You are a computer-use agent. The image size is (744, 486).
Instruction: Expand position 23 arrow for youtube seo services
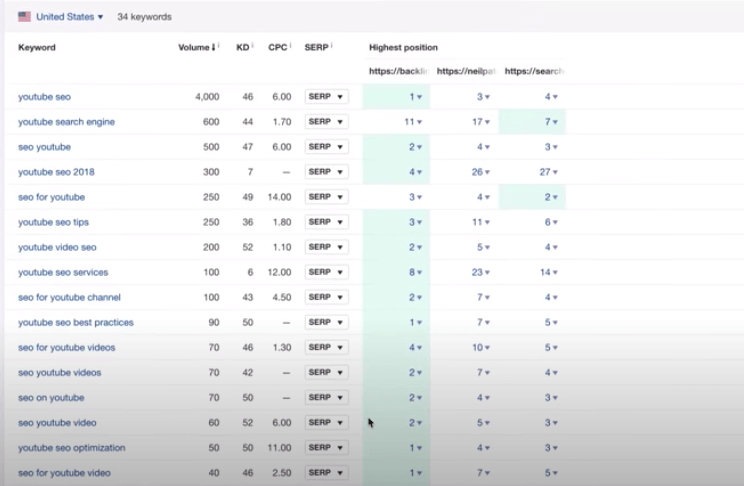click(x=487, y=272)
